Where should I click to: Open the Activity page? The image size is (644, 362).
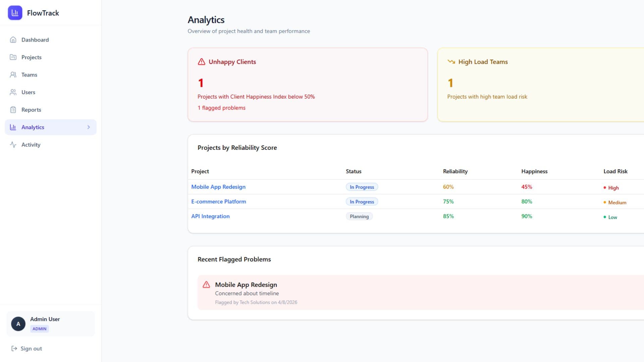[x=50, y=144]
